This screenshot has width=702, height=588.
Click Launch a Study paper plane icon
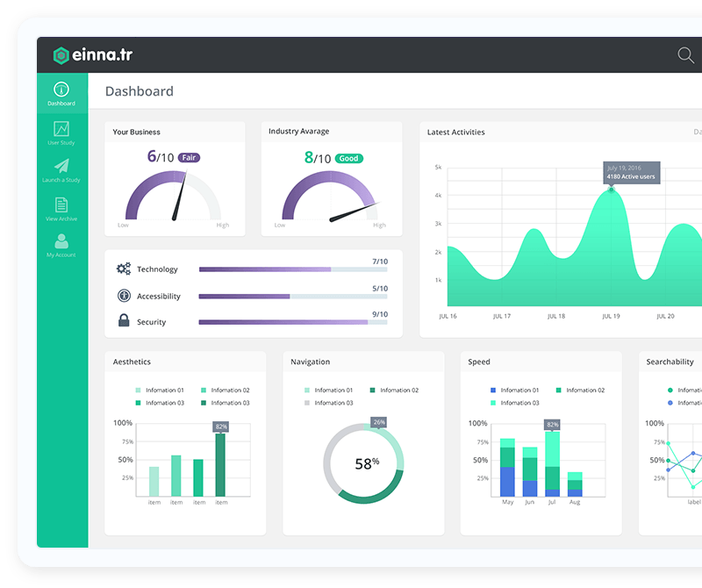pos(61,166)
